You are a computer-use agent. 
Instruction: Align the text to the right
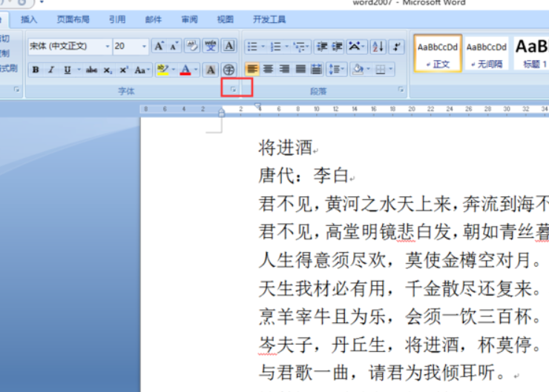point(284,69)
